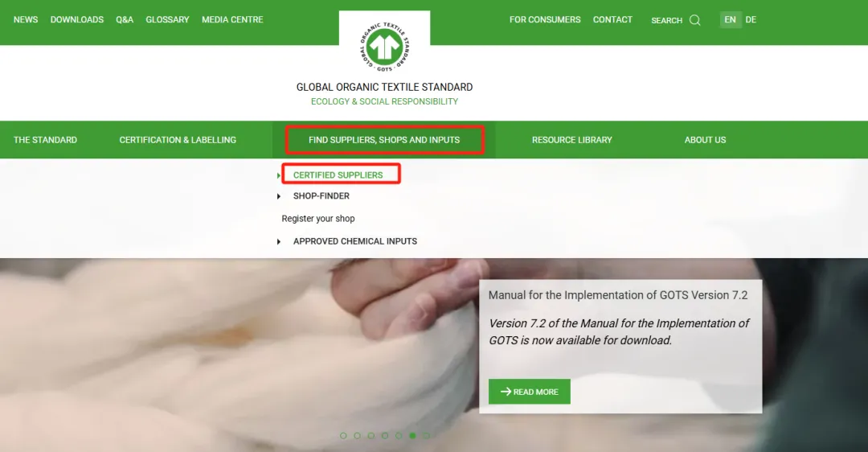Open the DOWNLOADS page
The image size is (868, 452).
[x=77, y=19]
